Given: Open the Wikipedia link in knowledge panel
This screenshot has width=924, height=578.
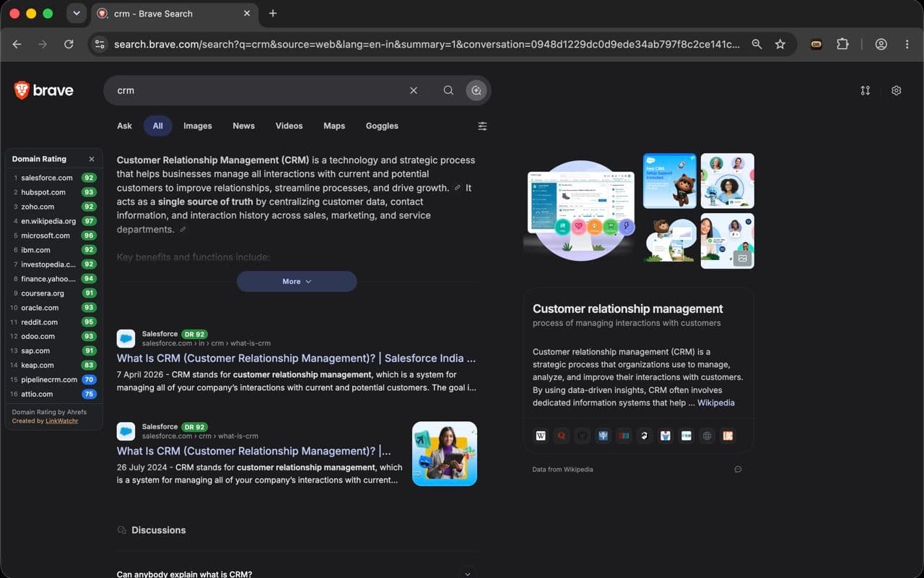Looking at the screenshot, I should (715, 402).
